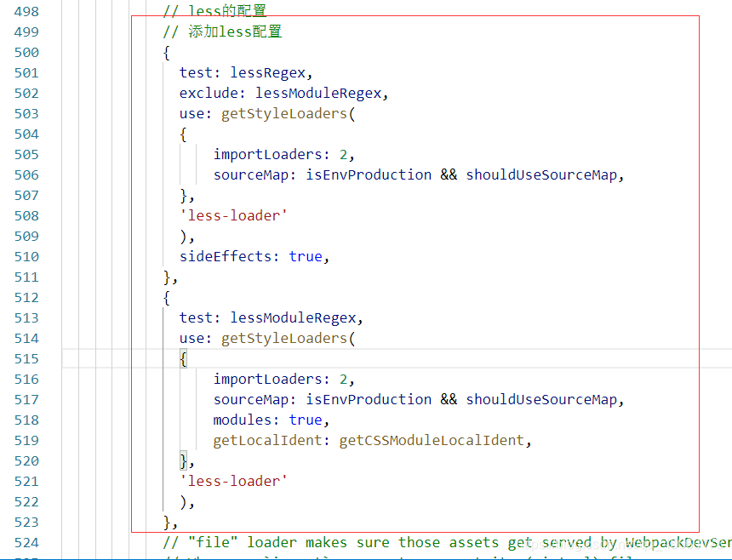The image size is (732, 560).
Task: Click line number 500 in gutter
Action: point(26,52)
